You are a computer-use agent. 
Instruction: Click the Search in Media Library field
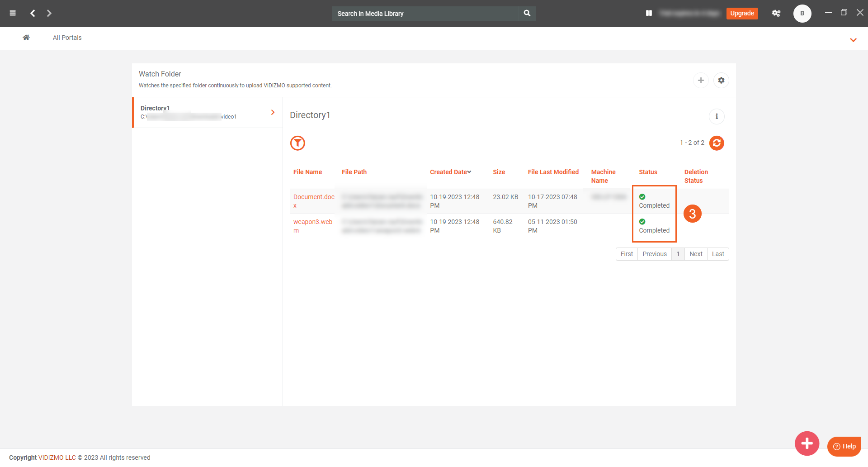(x=425, y=14)
